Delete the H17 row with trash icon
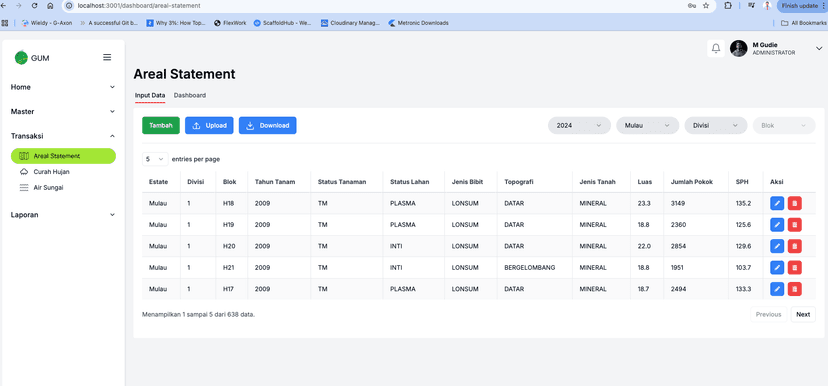828x386 pixels. 795,289
